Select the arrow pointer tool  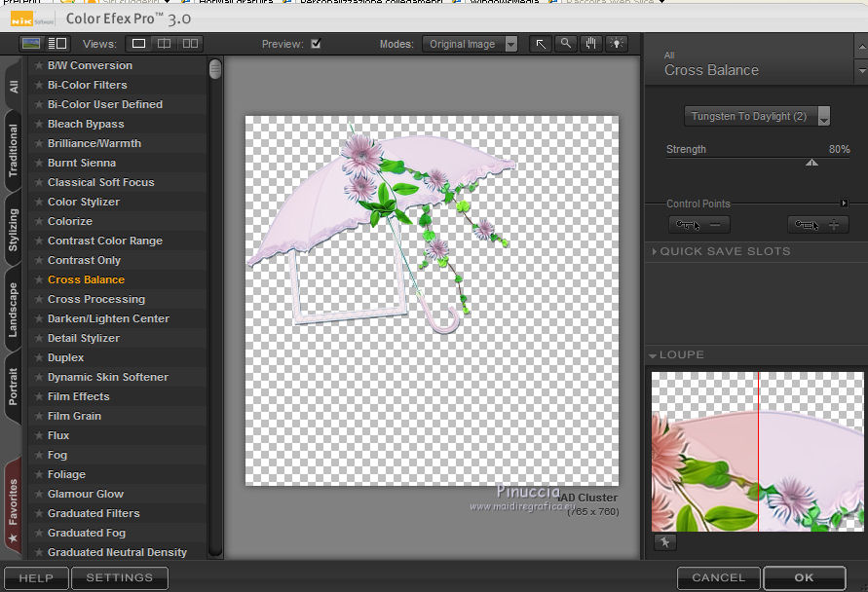(x=541, y=44)
